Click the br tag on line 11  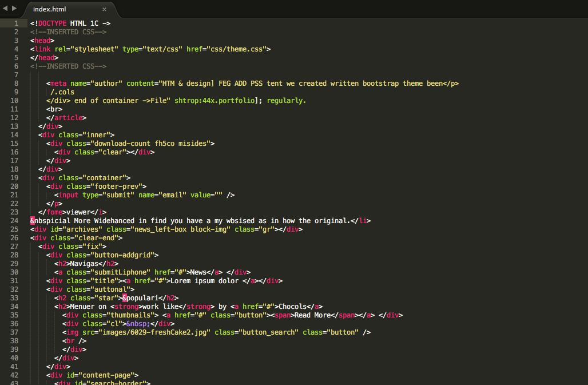point(54,109)
